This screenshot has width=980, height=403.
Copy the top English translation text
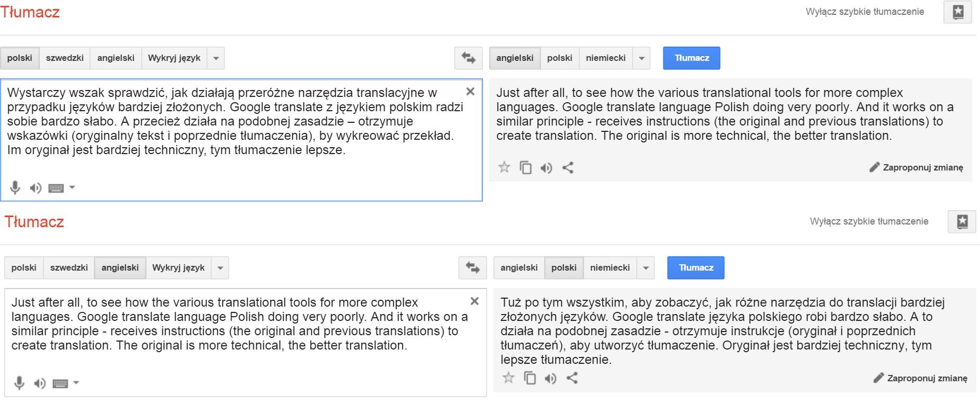click(525, 168)
